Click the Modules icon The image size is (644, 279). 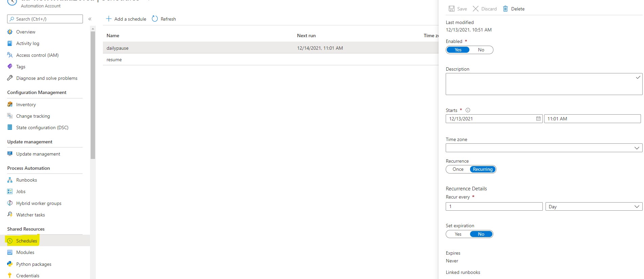(x=10, y=252)
